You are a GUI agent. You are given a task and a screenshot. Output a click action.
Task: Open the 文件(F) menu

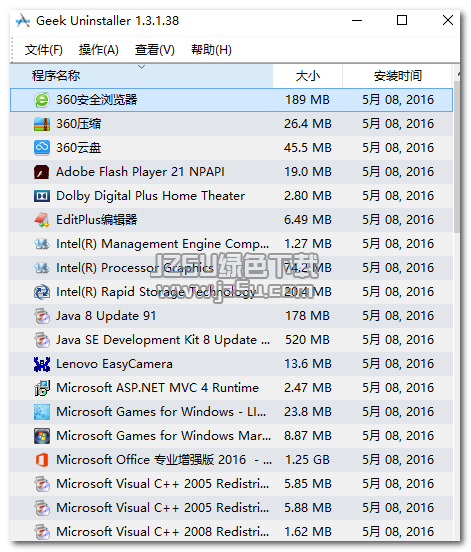[x=44, y=50]
